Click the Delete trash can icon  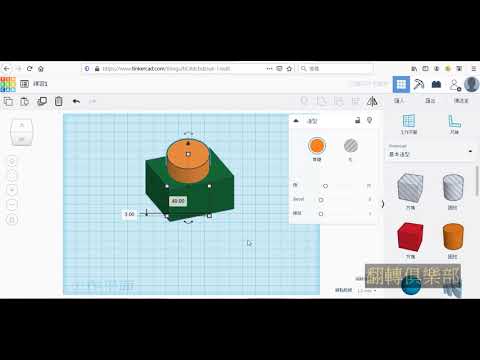(x=59, y=101)
